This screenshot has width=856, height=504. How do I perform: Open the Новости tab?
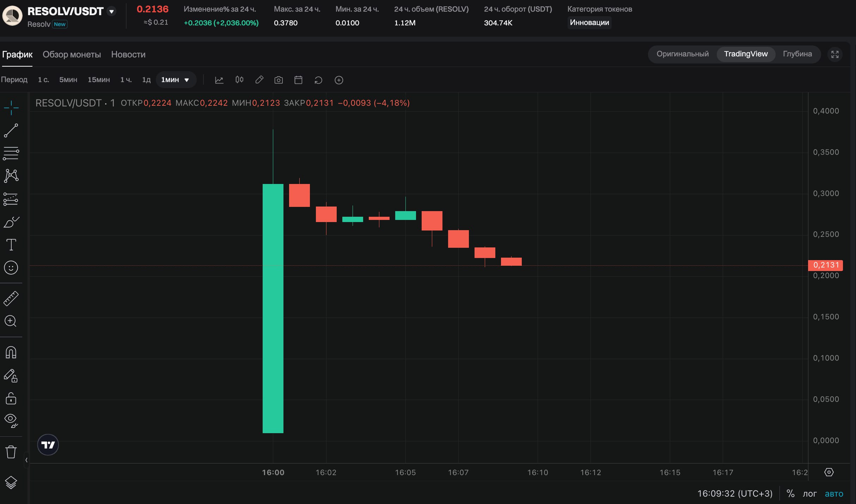pyautogui.click(x=128, y=55)
